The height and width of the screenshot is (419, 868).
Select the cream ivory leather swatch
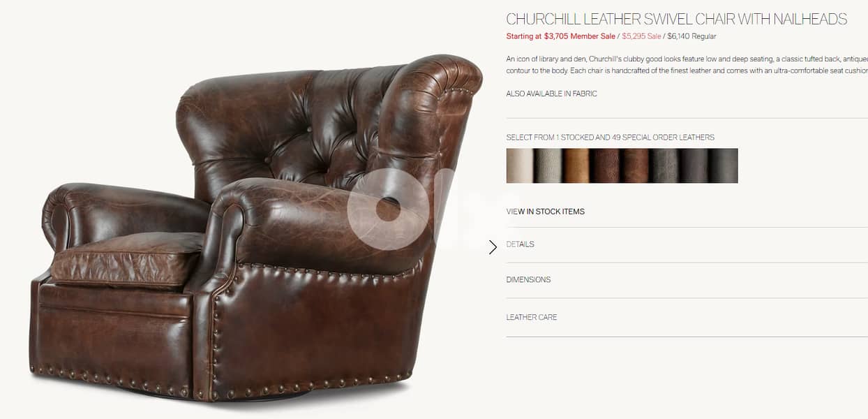pos(521,166)
